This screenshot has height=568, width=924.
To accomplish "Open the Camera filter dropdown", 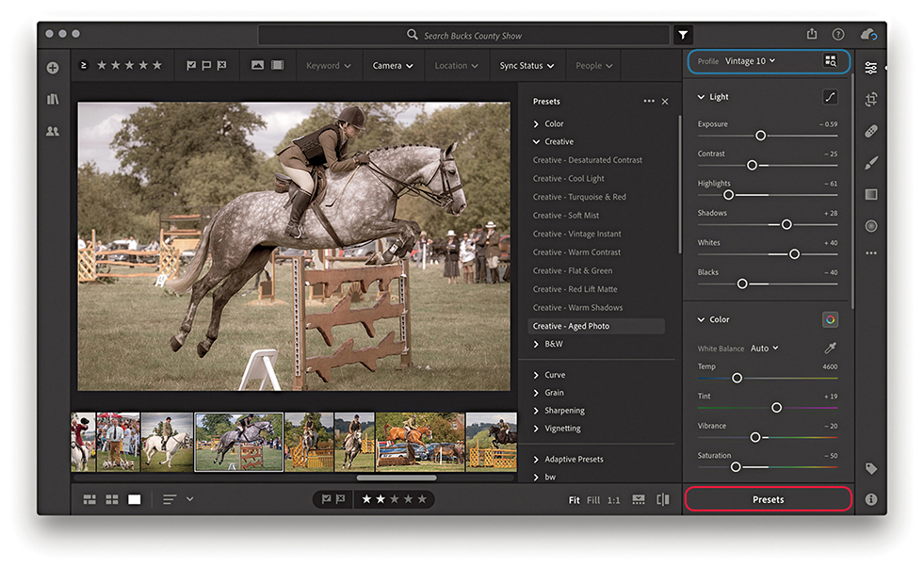I will click(x=393, y=66).
